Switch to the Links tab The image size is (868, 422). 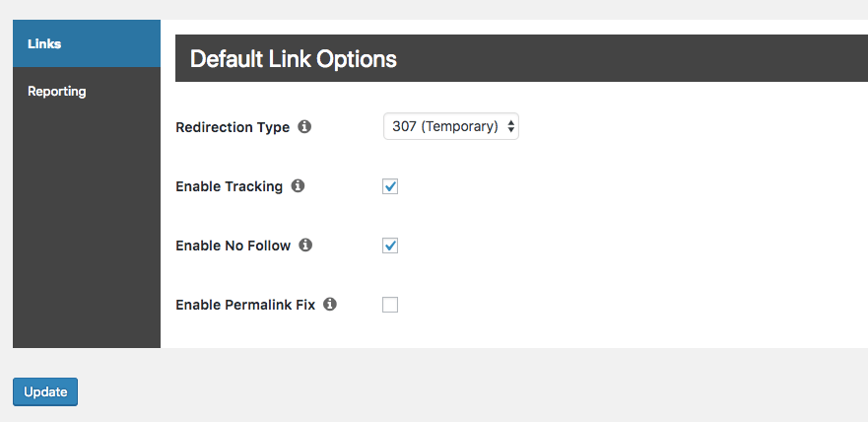click(86, 43)
